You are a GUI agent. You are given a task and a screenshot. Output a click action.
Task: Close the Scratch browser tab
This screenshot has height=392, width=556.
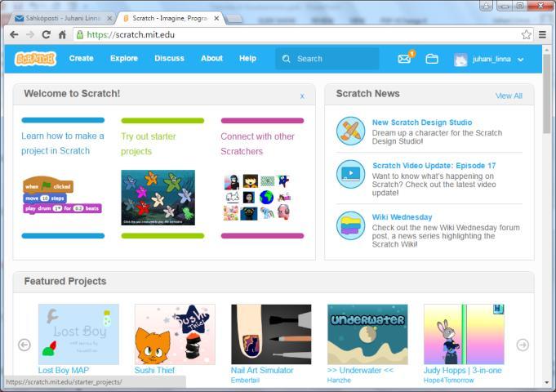(x=216, y=18)
